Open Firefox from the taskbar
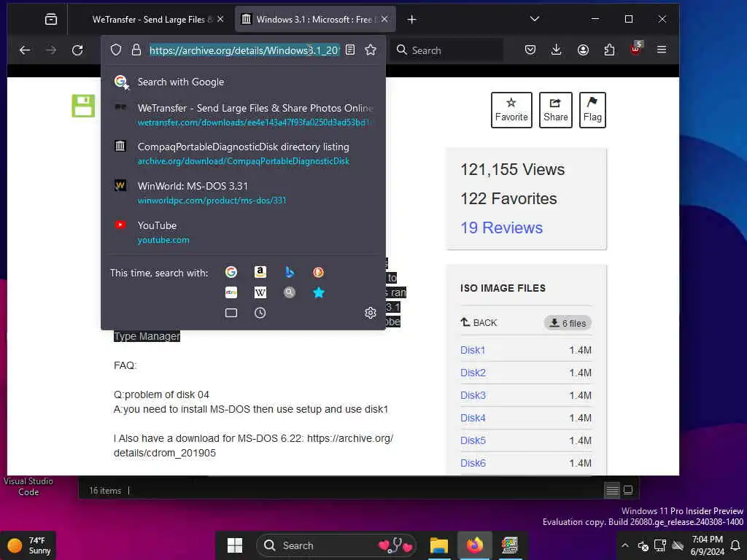 [474, 545]
